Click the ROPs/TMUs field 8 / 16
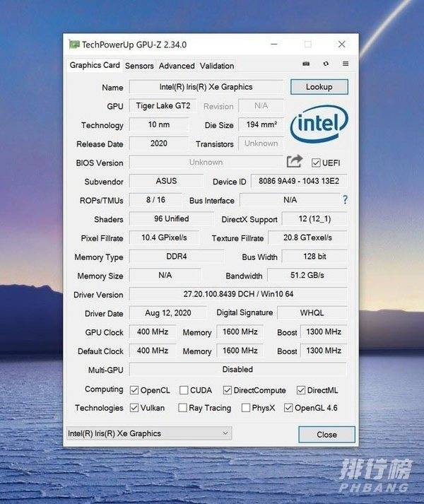The height and width of the screenshot is (504, 424). [x=155, y=200]
